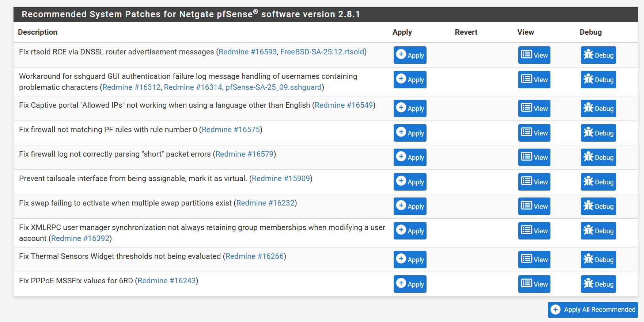
Task: Debug the tailscale interface patch
Action: pos(598,182)
